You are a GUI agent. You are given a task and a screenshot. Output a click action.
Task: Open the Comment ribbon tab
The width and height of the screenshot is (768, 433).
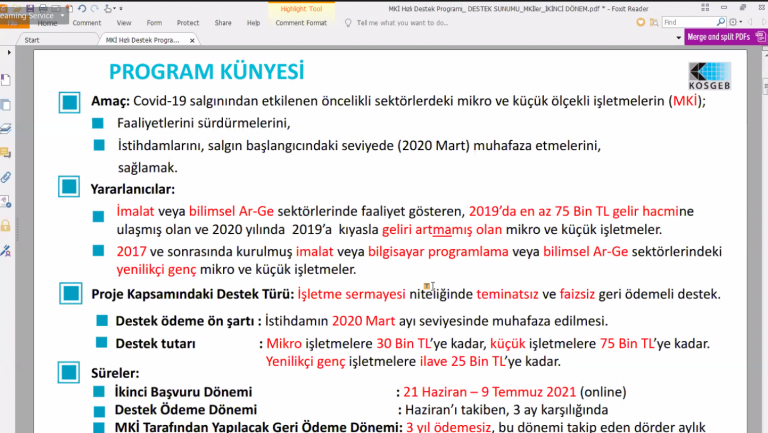(x=87, y=23)
